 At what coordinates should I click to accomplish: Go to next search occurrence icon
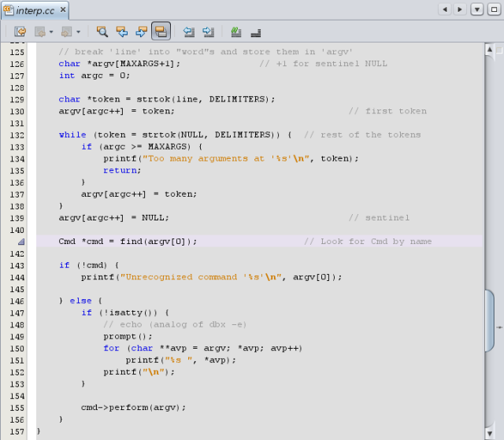pos(142,31)
